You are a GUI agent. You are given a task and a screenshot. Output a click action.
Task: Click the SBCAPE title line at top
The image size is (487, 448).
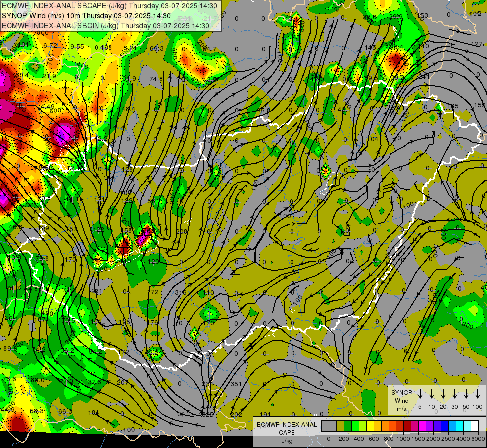coord(109,6)
